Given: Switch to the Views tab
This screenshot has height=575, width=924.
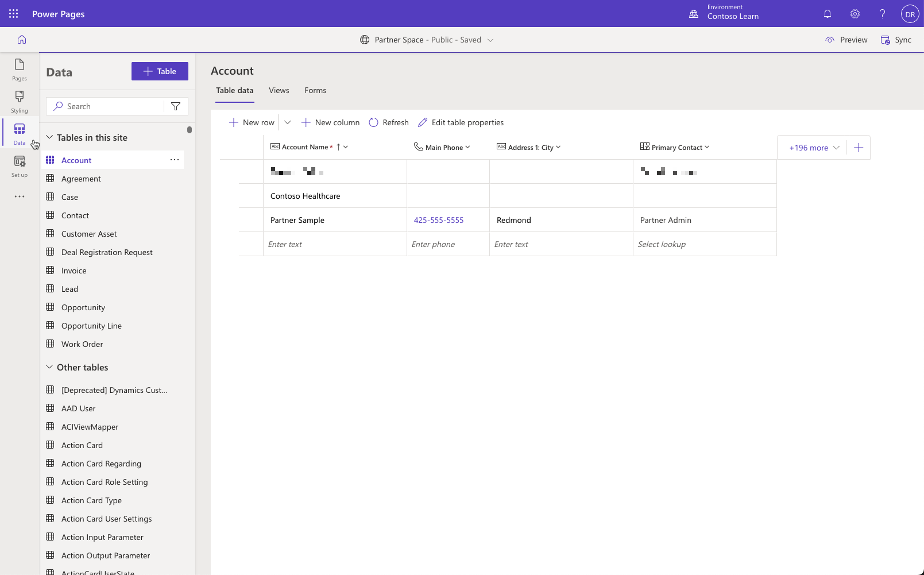Looking at the screenshot, I should pyautogui.click(x=279, y=90).
